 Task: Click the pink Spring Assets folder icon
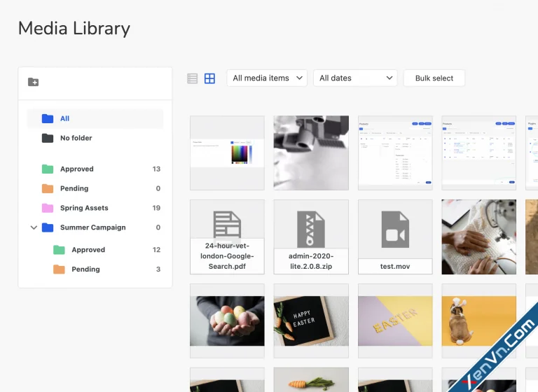[x=48, y=208]
